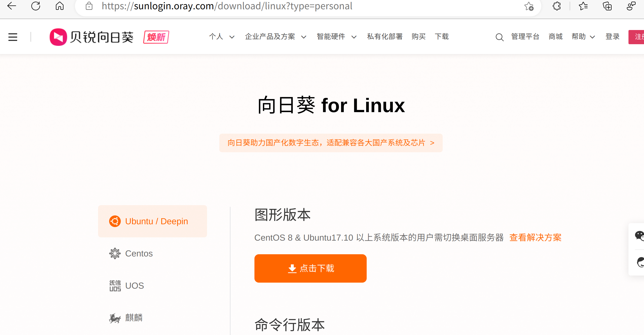Click the orange 点击下载 button
Image resolution: width=644 pixels, height=335 pixels.
click(x=310, y=268)
